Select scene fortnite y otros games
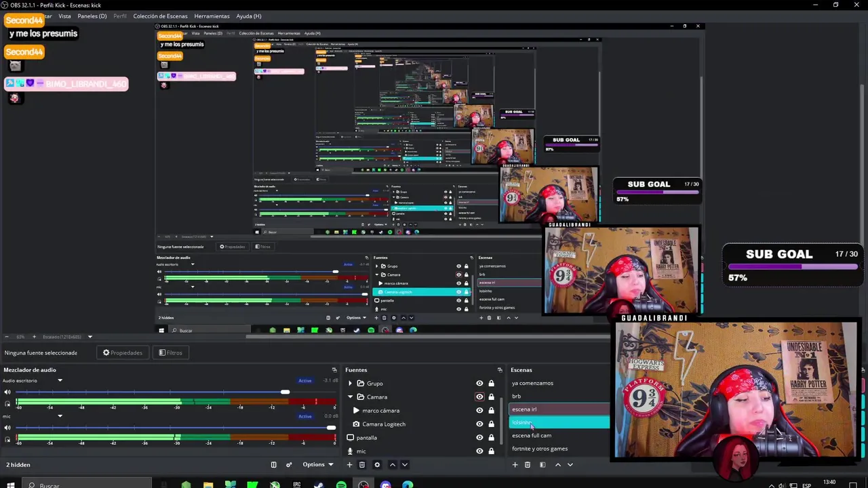Screen dimensions: 868x488 click(540, 449)
